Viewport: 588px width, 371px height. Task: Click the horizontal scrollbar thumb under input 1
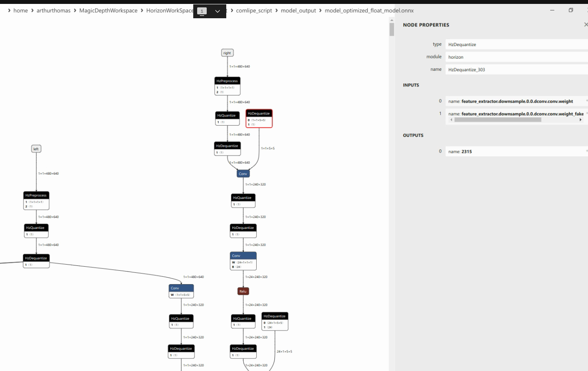(x=497, y=119)
